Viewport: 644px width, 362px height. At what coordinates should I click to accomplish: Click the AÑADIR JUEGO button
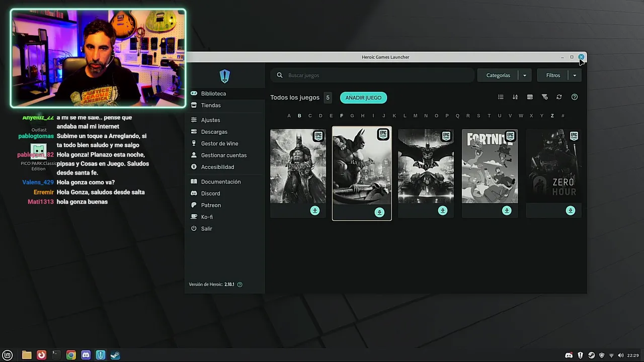coord(363,98)
